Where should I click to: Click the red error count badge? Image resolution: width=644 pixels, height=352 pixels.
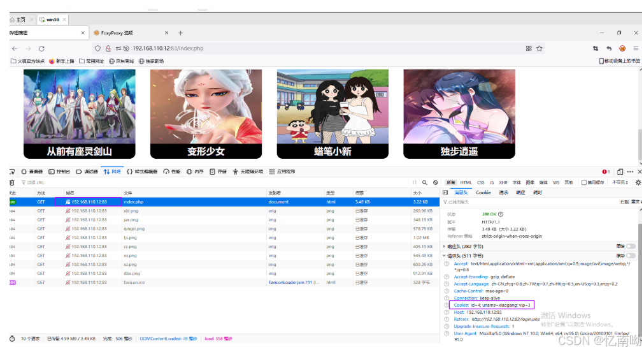tap(606, 172)
